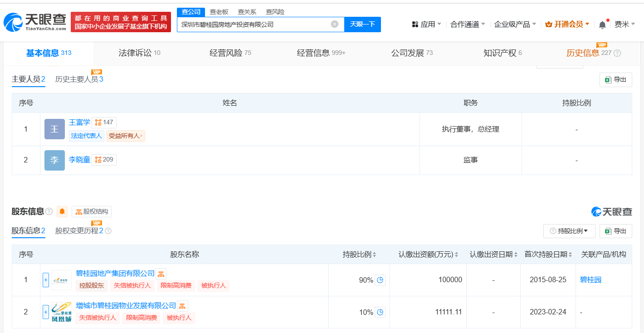Clear the company search box text
The width and height of the screenshot is (644, 333).
(x=335, y=24)
